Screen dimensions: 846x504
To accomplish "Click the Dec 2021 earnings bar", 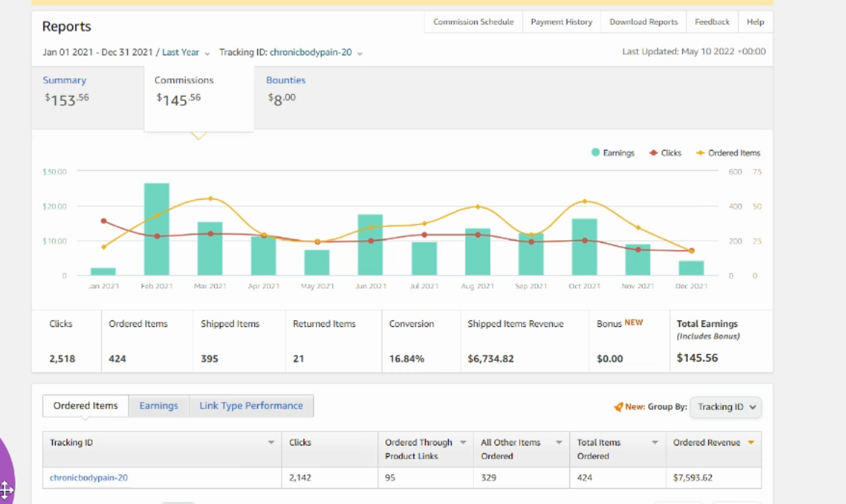I will (x=691, y=268).
